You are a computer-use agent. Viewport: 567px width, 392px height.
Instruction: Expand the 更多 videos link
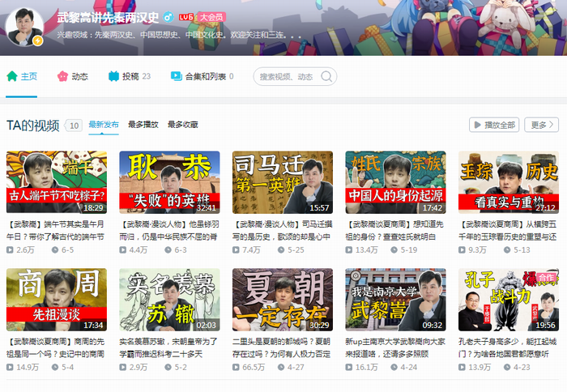coord(540,125)
